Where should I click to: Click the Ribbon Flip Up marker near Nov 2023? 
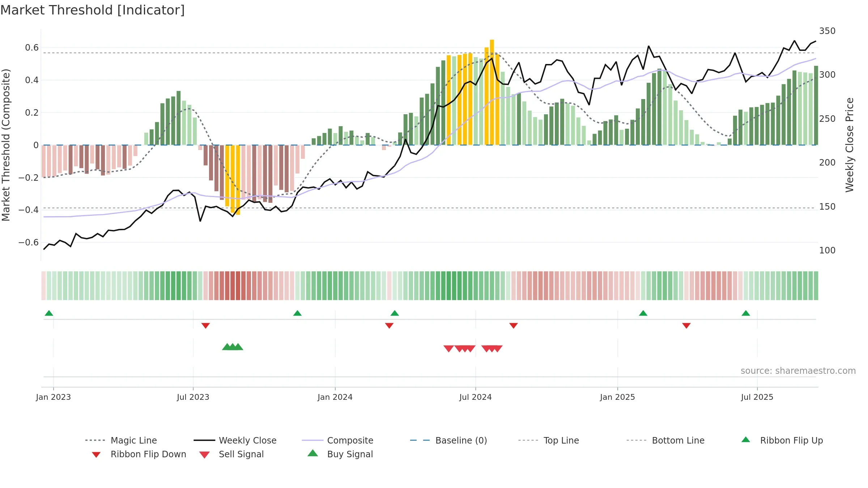[297, 313]
